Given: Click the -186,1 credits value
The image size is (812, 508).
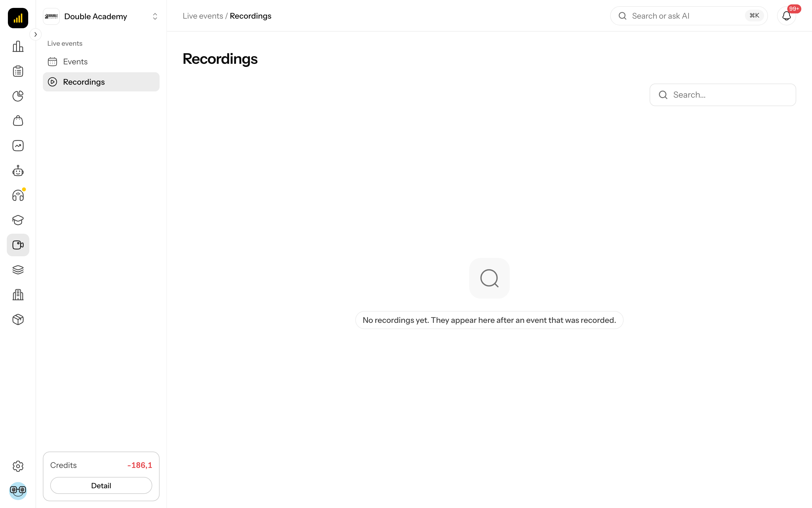Looking at the screenshot, I should (140, 465).
